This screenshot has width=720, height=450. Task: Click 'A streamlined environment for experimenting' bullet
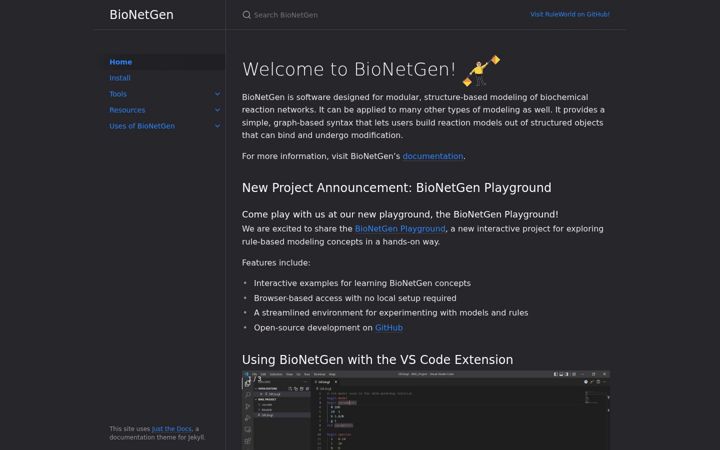click(391, 313)
